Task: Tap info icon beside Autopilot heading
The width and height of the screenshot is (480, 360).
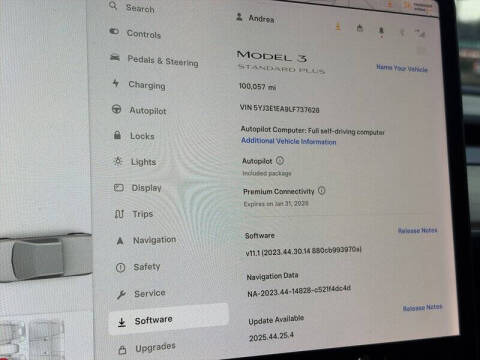Action: [x=280, y=161]
